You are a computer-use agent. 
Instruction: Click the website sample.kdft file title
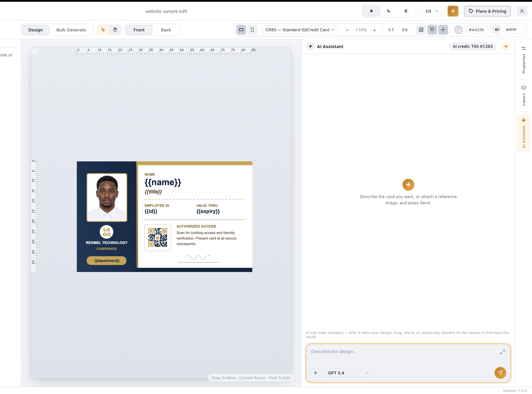pyautogui.click(x=166, y=11)
